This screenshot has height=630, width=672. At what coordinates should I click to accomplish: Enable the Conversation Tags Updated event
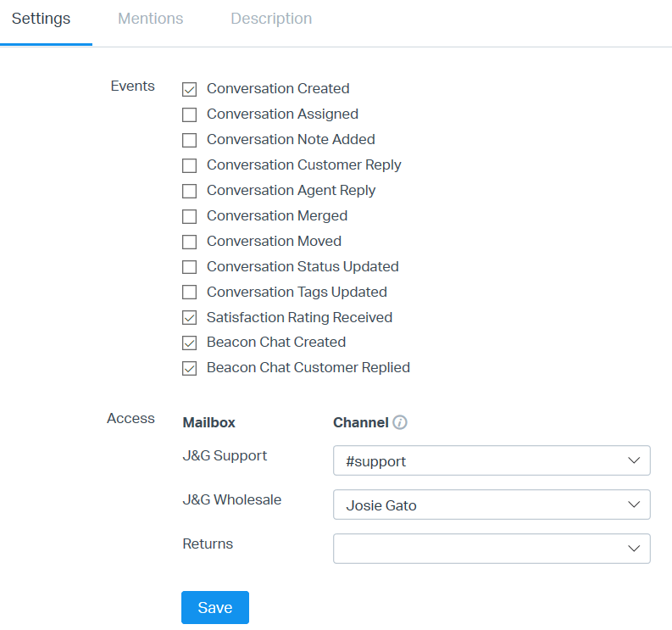click(x=190, y=293)
